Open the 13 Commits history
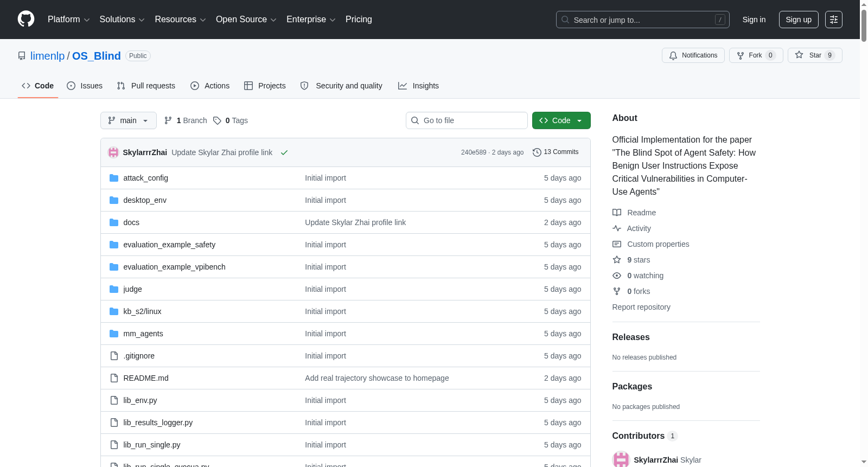This screenshot has width=868, height=467. (556, 152)
